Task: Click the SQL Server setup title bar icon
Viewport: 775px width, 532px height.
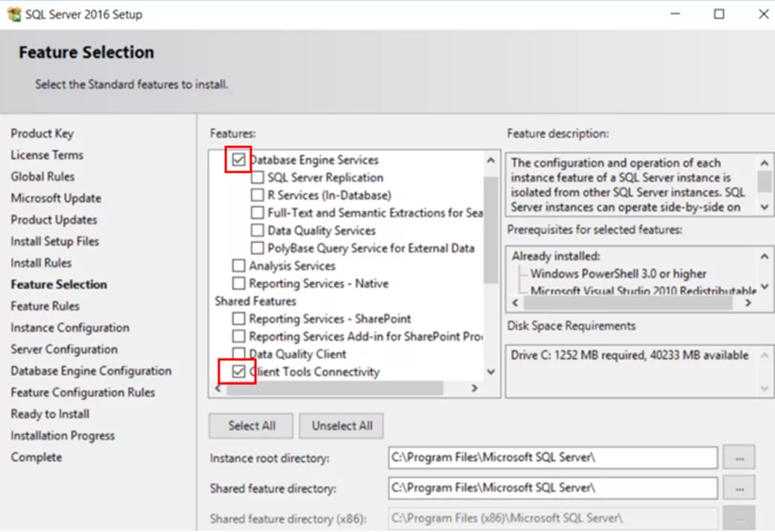Action: point(14,14)
